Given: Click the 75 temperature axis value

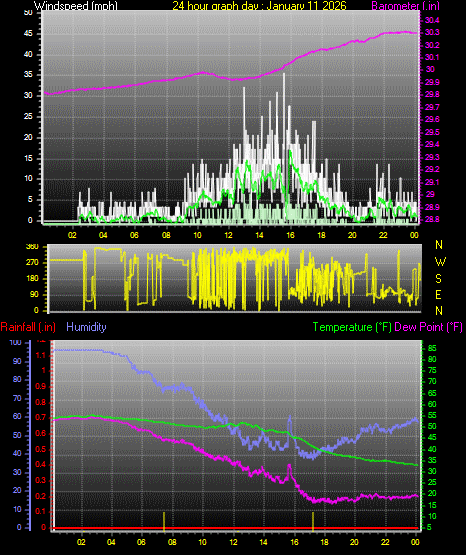Looking at the screenshot, I should 432,371.
